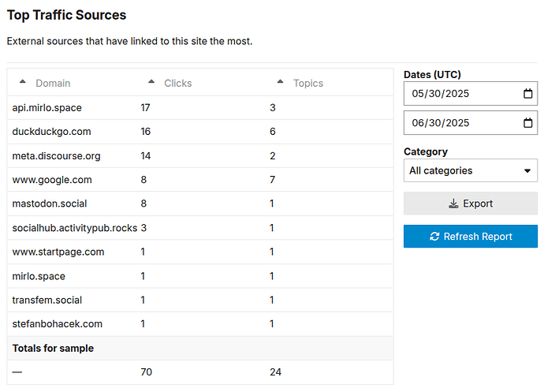544x392 pixels.
Task: Click total topics value 24
Action: (275, 372)
